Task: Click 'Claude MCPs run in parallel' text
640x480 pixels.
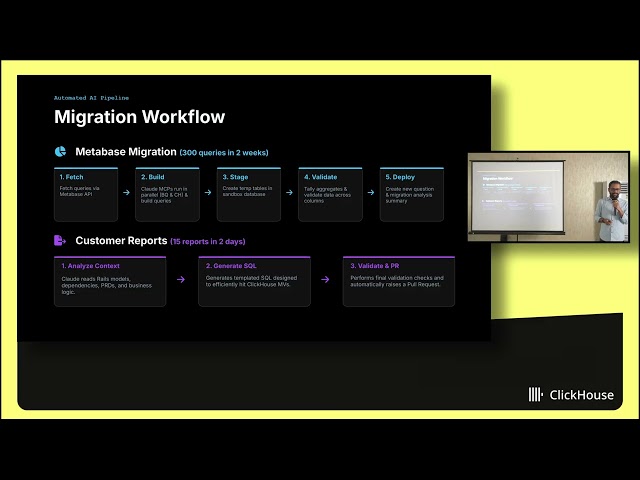Action: [x=164, y=195]
